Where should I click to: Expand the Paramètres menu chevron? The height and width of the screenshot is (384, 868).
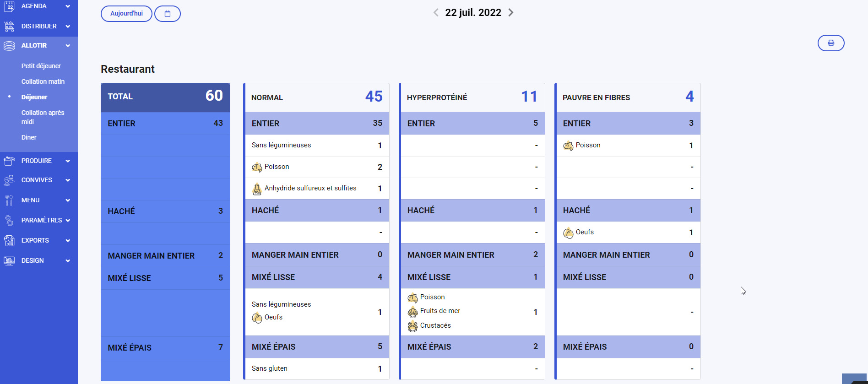point(68,221)
